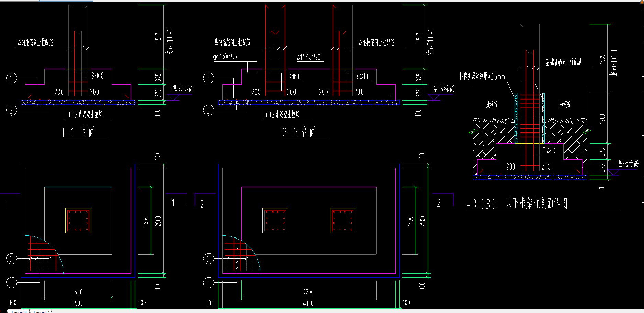Select column section in the 1-1 plan

[78, 221]
